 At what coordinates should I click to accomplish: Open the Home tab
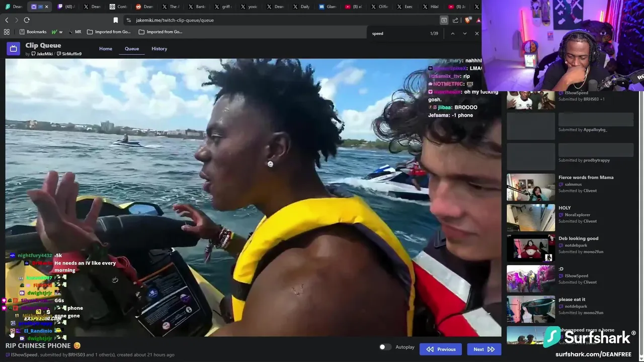coord(106,49)
